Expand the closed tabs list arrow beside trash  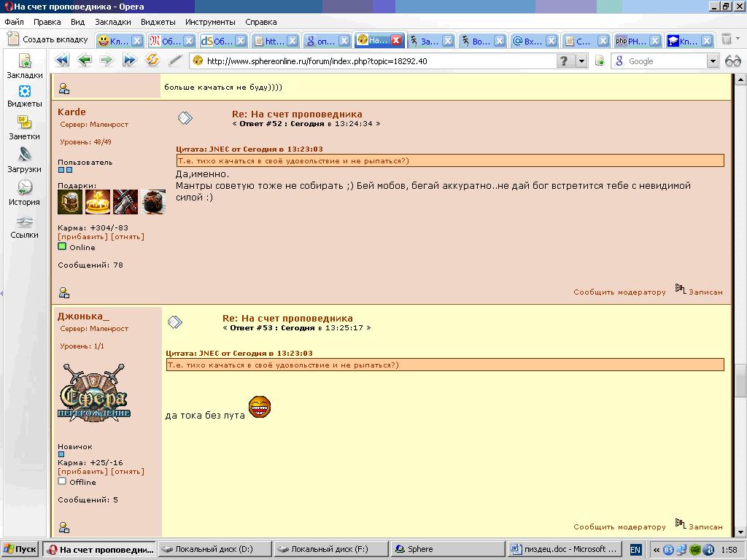738,38
